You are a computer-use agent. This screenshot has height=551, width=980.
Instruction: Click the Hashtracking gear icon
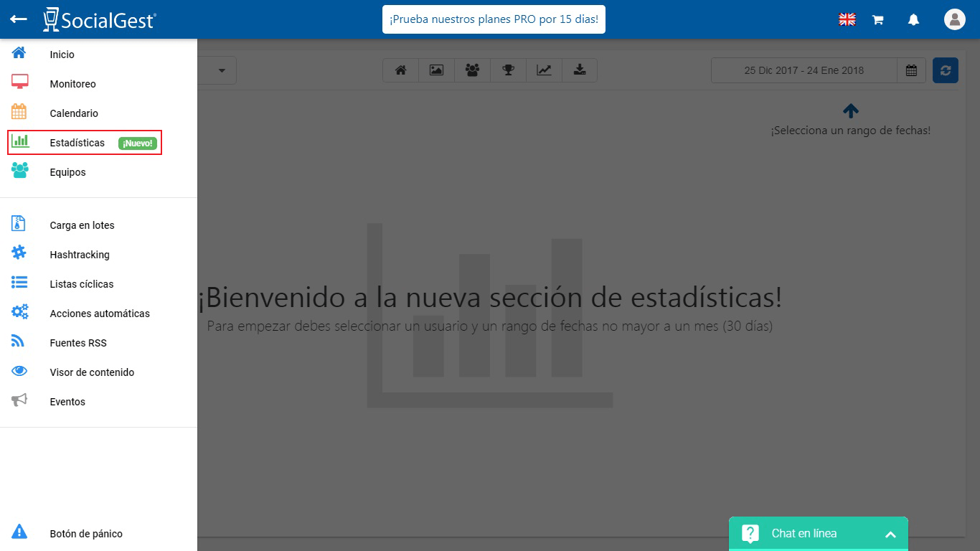(x=19, y=253)
